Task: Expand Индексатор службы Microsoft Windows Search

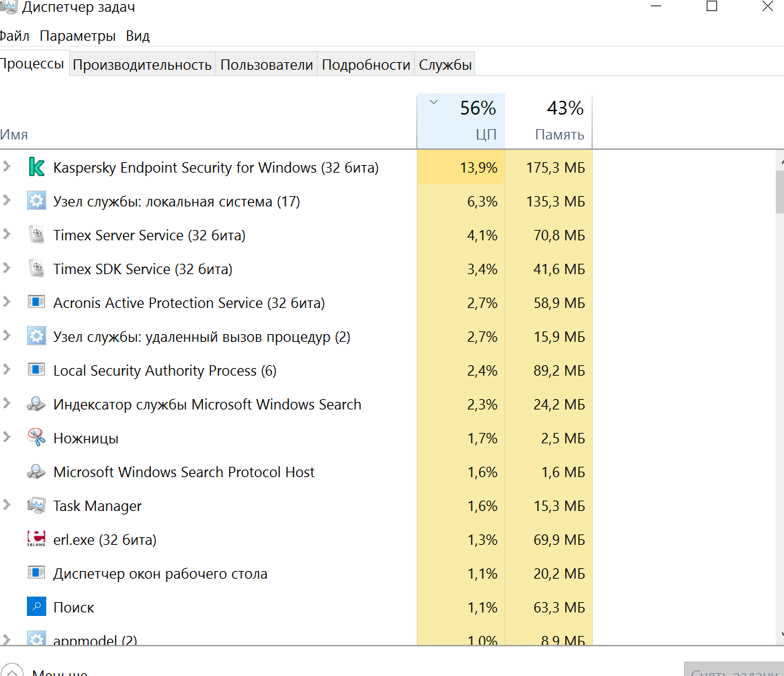Action: coord(6,403)
